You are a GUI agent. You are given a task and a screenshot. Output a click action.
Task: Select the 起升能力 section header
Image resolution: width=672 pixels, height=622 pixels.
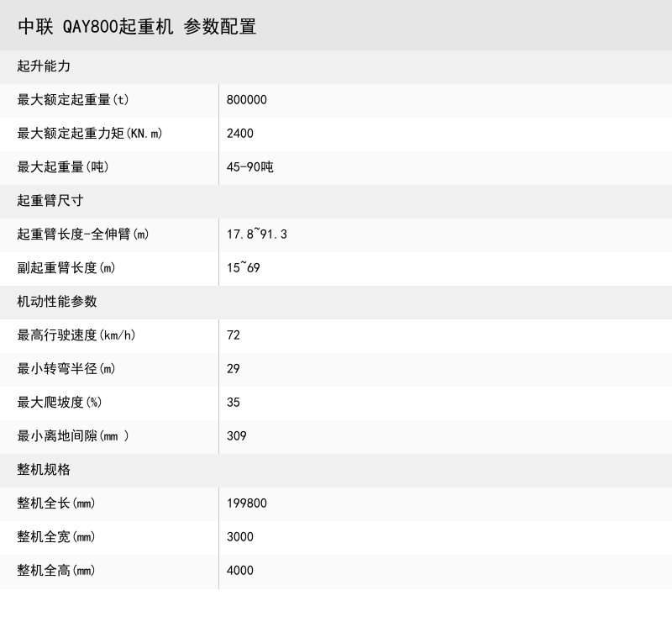(x=41, y=66)
